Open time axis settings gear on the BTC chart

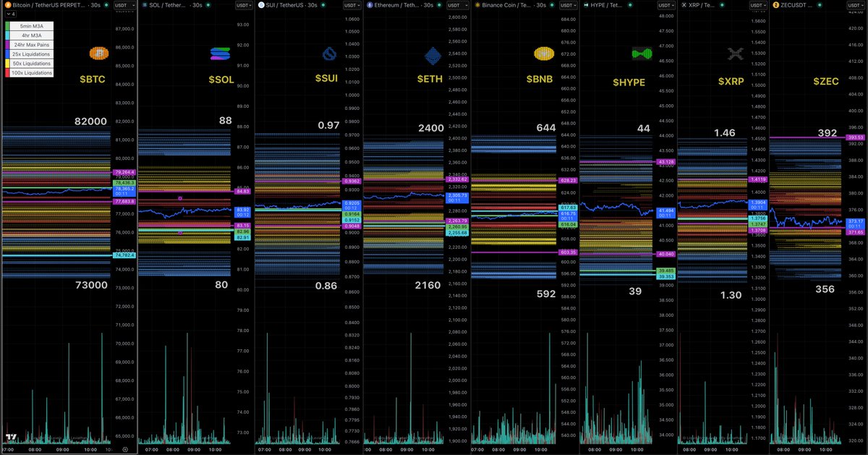[x=124, y=449]
